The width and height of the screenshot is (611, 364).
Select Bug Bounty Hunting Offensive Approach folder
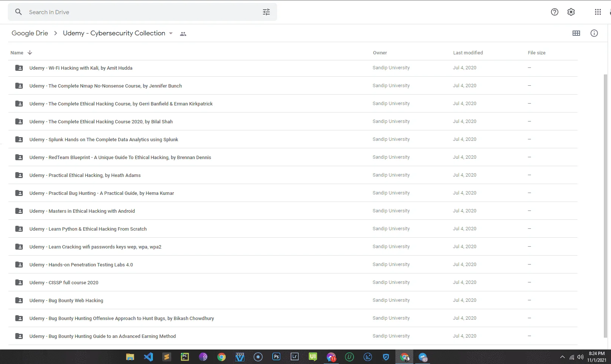pos(293,318)
